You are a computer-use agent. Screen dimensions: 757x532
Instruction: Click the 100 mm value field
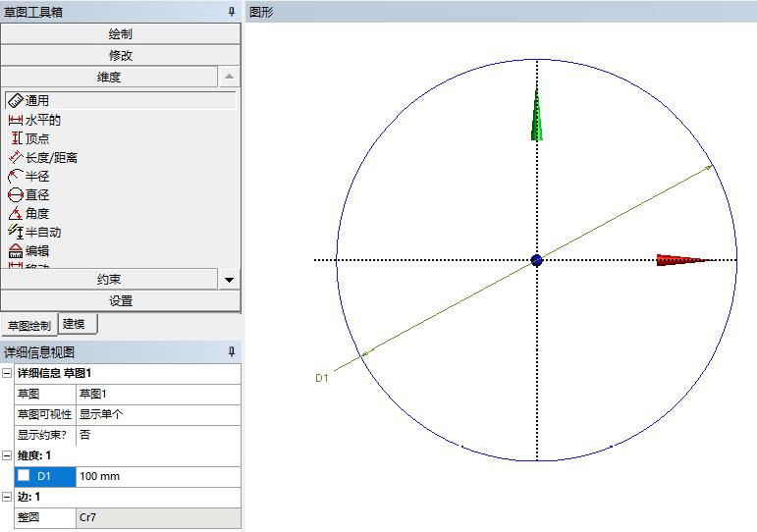pyautogui.click(x=157, y=476)
